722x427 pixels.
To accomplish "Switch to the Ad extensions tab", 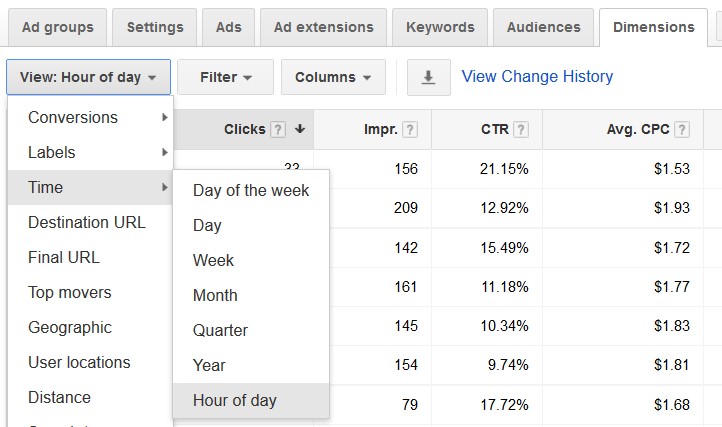I will pyautogui.click(x=323, y=27).
